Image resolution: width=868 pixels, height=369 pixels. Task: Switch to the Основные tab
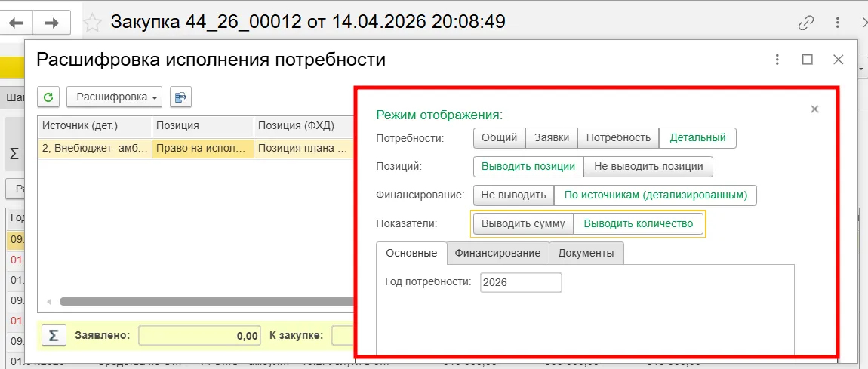pyautogui.click(x=411, y=253)
